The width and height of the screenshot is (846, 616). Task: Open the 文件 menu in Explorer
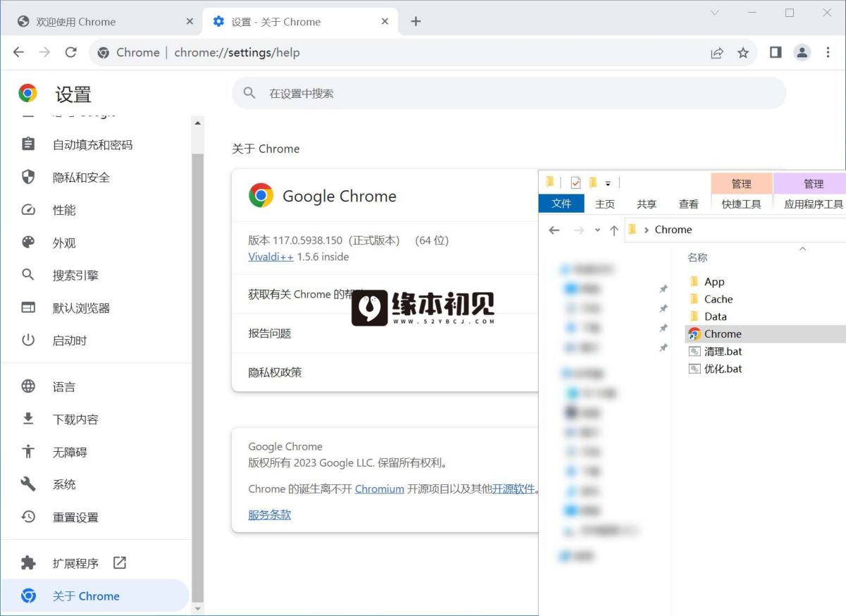pyautogui.click(x=561, y=204)
